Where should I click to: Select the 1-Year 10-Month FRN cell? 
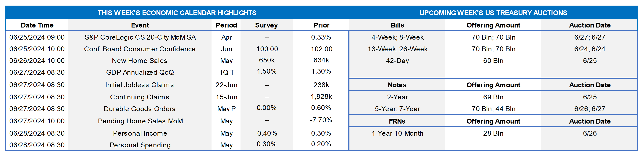(397, 133)
